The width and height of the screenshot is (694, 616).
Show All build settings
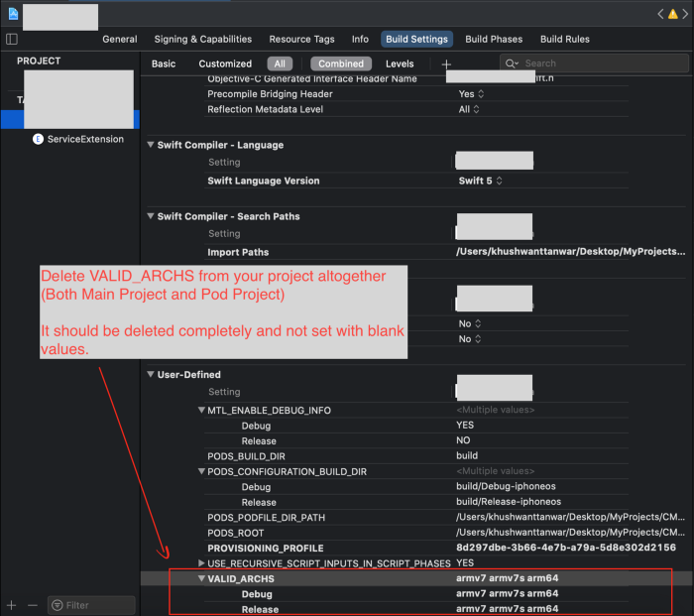(280, 63)
